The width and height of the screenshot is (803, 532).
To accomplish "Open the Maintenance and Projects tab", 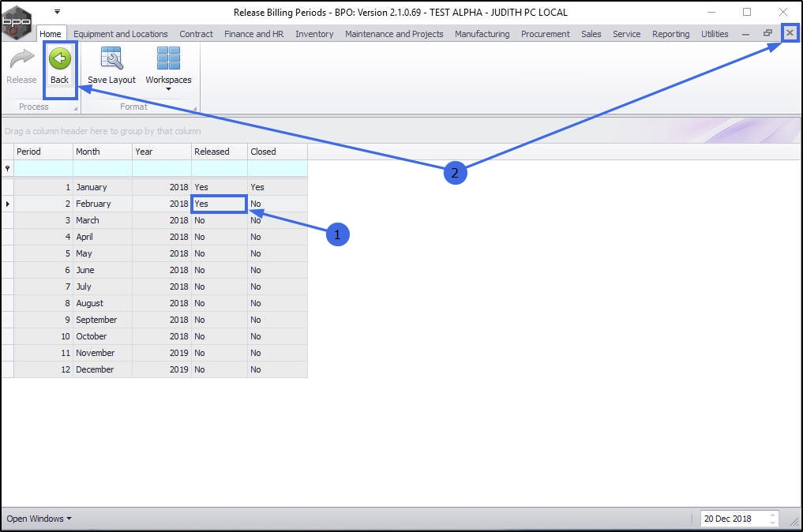I will point(394,34).
